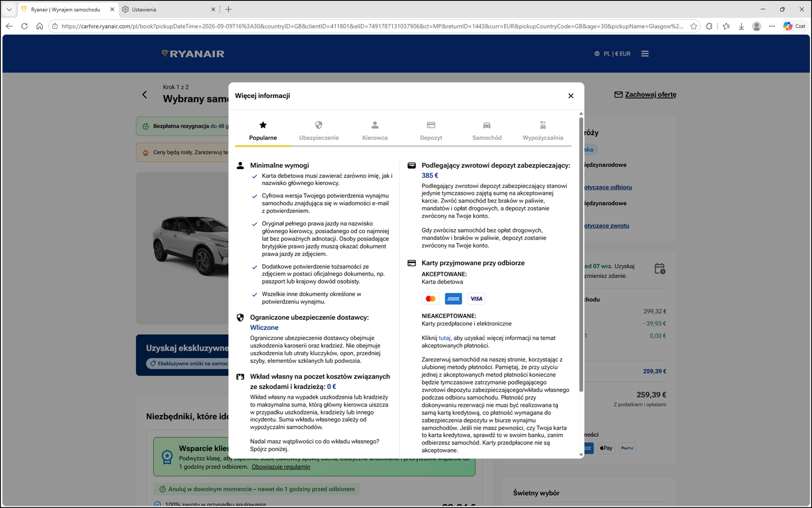Reload the page
The width and height of the screenshot is (812, 508).
[24, 26]
